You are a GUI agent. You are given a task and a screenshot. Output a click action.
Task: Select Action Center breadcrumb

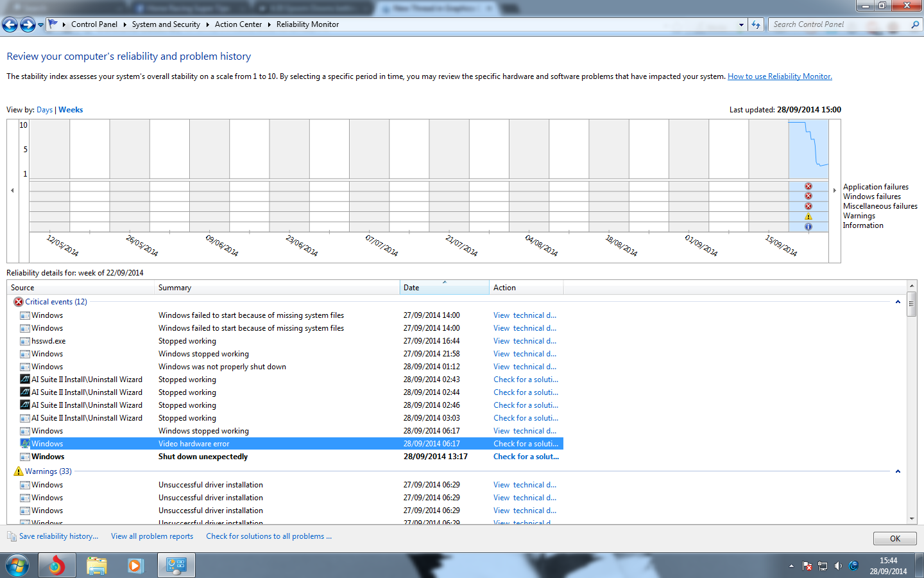point(238,24)
